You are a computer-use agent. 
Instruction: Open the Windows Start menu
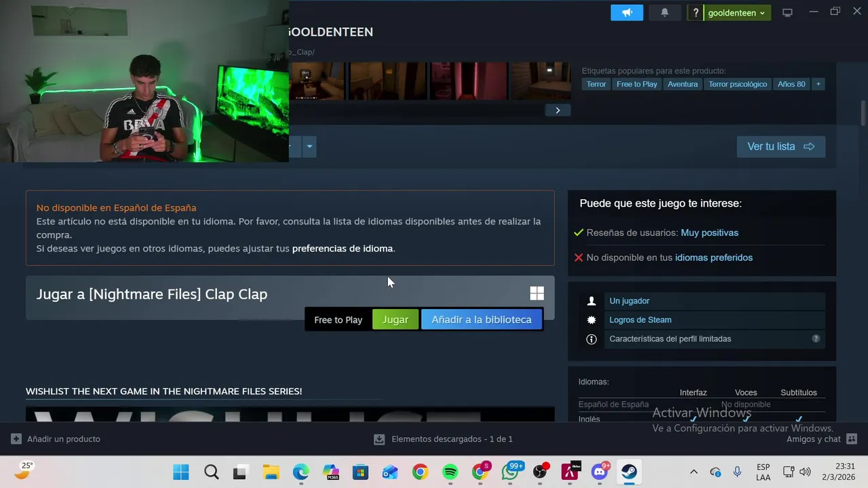181,472
